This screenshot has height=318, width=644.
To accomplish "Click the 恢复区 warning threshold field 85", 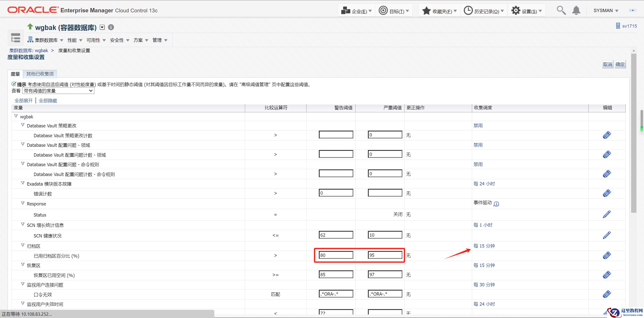I will pyautogui.click(x=336, y=274).
